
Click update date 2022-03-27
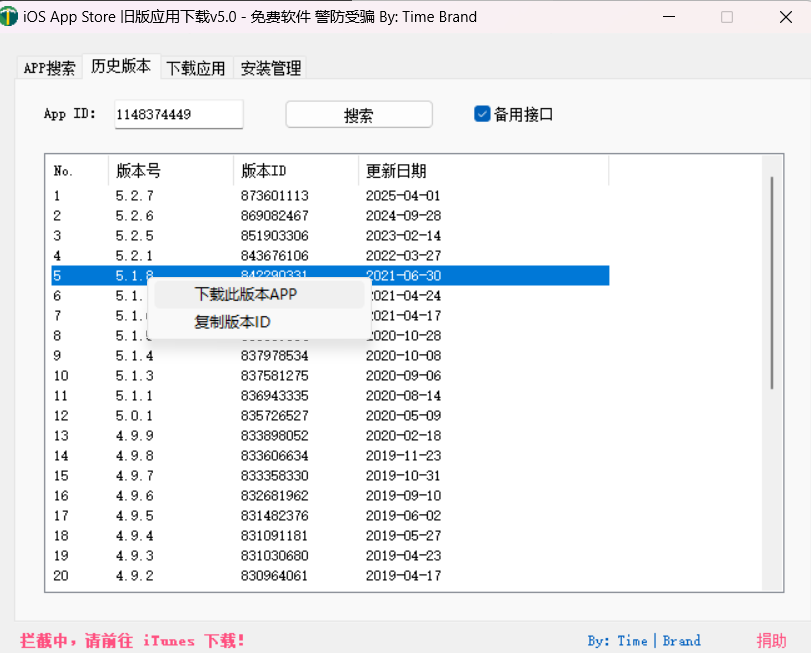(403, 256)
